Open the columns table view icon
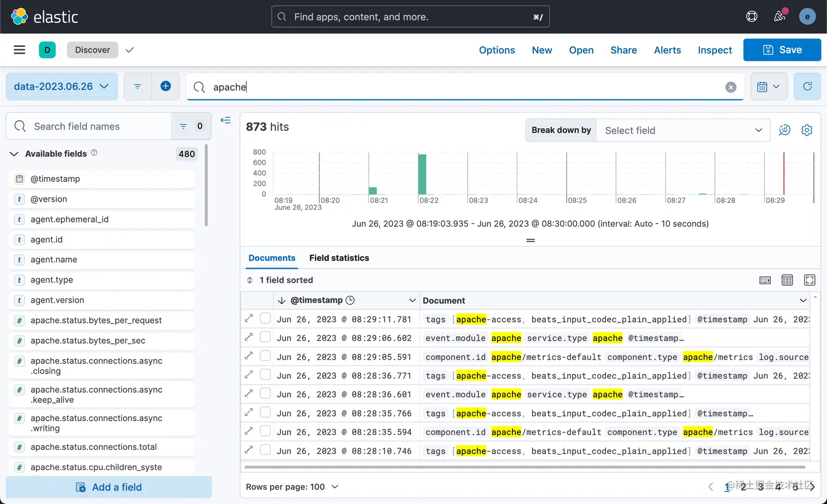Screen dimensions: 827x504 tap(787, 280)
